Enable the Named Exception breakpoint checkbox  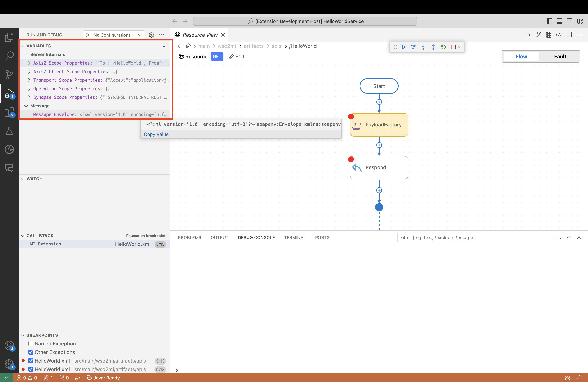(x=31, y=343)
